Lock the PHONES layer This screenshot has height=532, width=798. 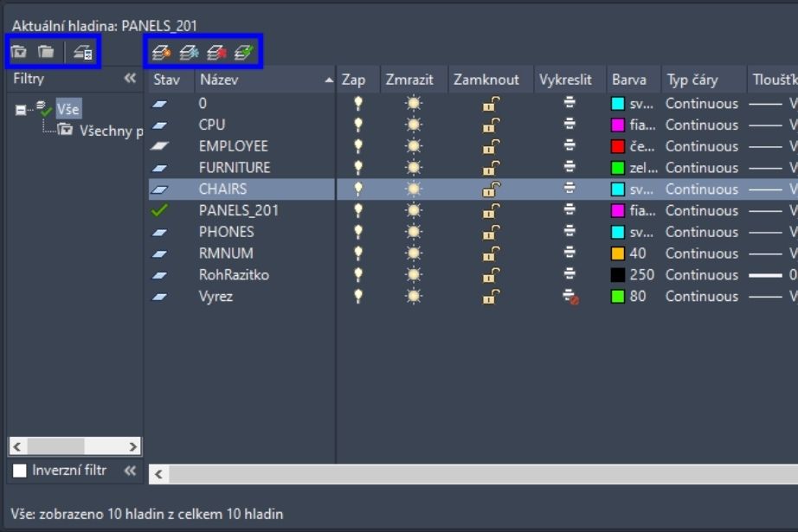(x=491, y=232)
